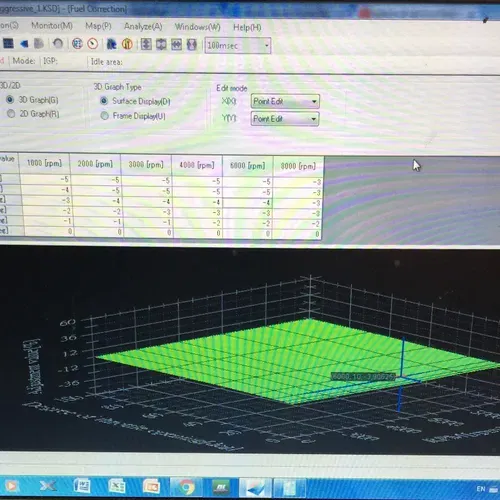Viewport: 500px width, 500px height.
Task: Click the orange circular pause-like toolbar icon
Action: [x=127, y=44]
